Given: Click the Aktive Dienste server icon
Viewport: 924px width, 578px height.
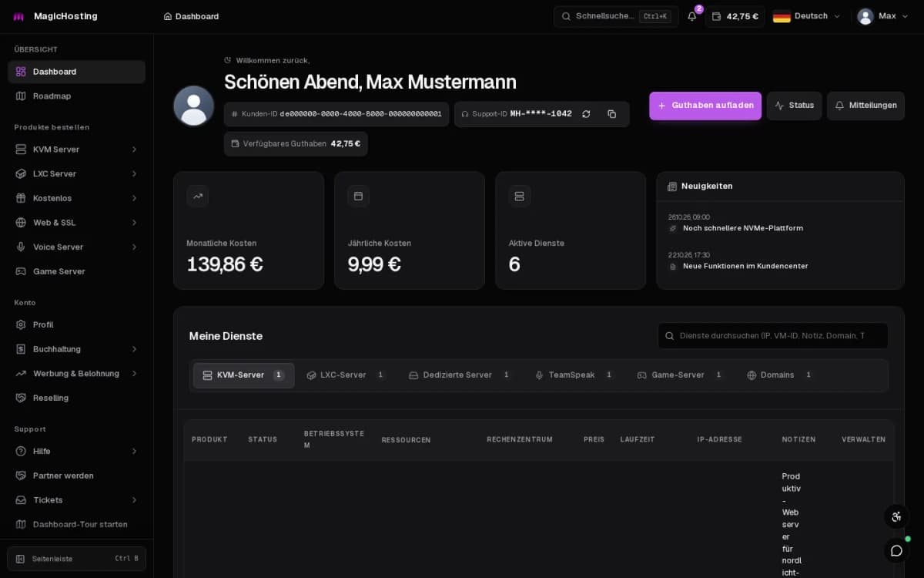Looking at the screenshot, I should coord(519,197).
